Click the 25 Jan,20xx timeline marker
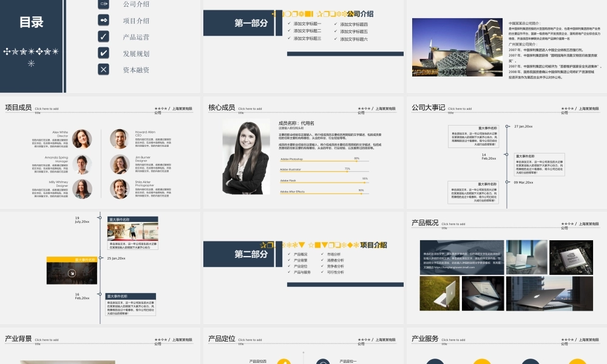 coord(100,258)
